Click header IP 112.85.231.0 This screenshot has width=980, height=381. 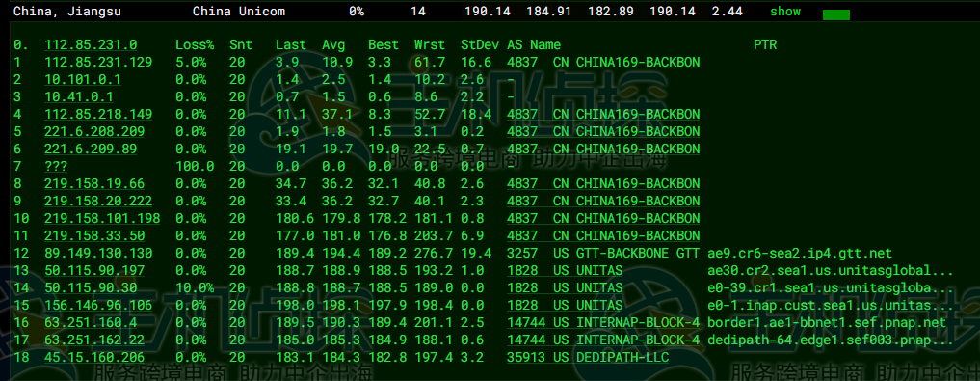pyautogui.click(x=91, y=45)
